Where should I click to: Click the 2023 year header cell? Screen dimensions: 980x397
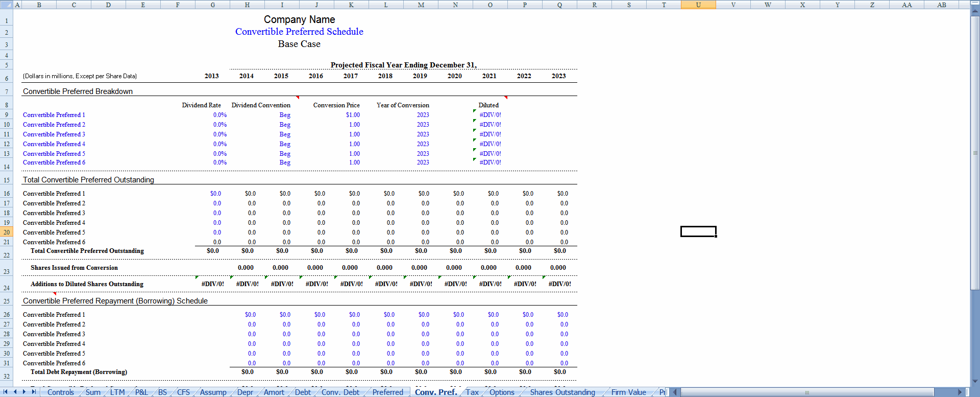pos(558,76)
